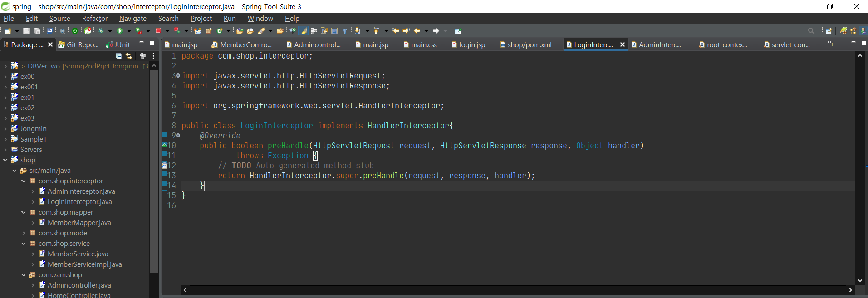Open the Navigate menu

click(x=133, y=19)
